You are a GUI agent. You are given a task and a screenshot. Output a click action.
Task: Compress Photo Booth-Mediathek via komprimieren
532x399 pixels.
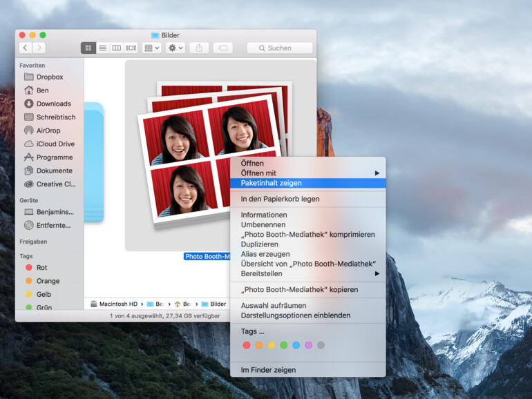307,235
